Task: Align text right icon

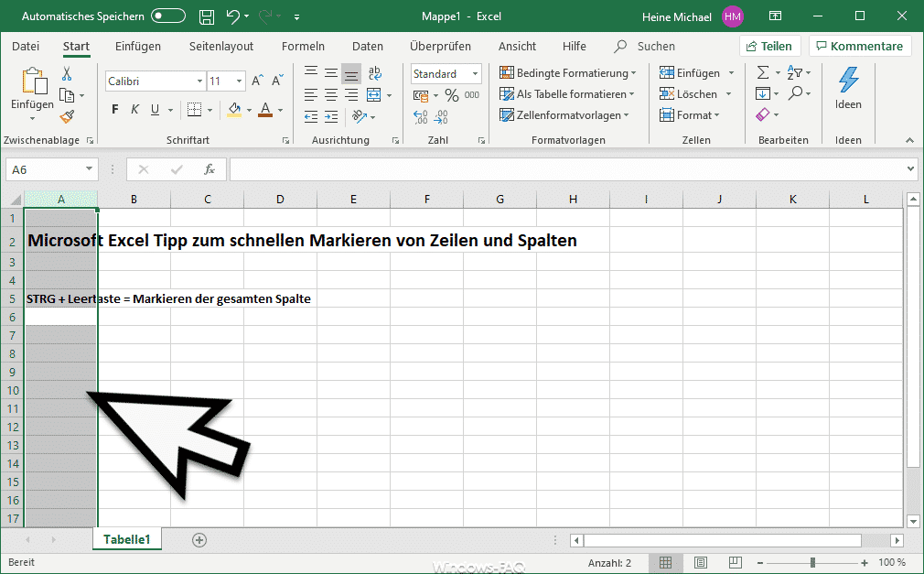Action: point(351,94)
